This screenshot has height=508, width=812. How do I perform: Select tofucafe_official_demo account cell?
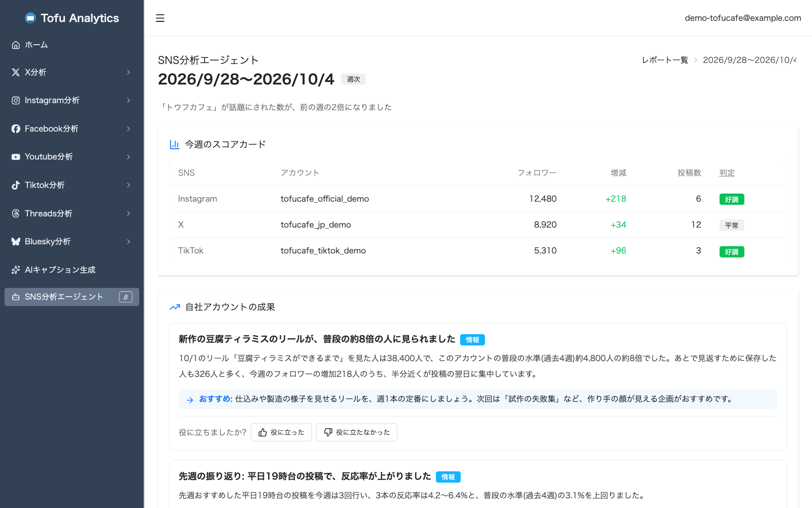tap(325, 199)
